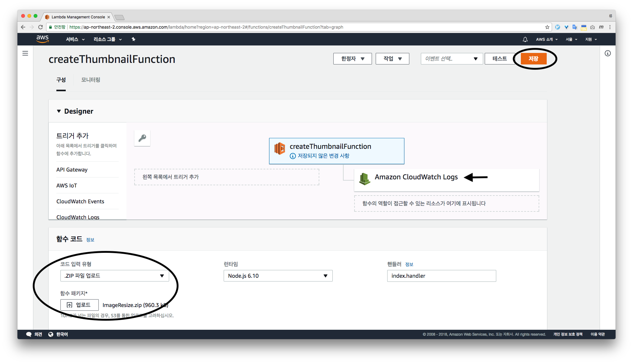Click the key permissions icon in Designer
633x364 pixels.
(142, 138)
